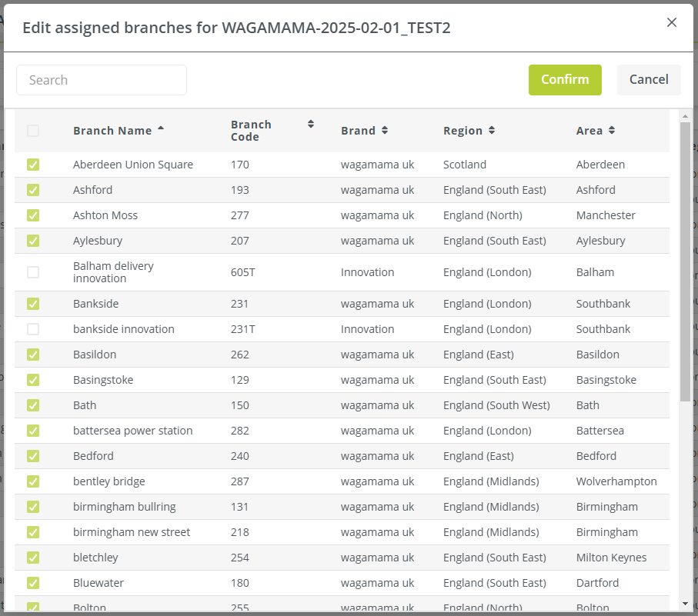Click the Branch Code sort icon
The width and height of the screenshot is (698, 616).
coord(311,124)
